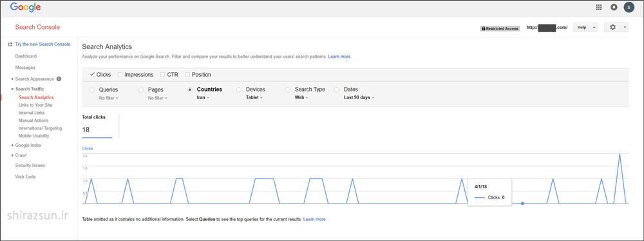Open Mobile Usability page
The height and width of the screenshot is (241, 644).
(x=33, y=136)
